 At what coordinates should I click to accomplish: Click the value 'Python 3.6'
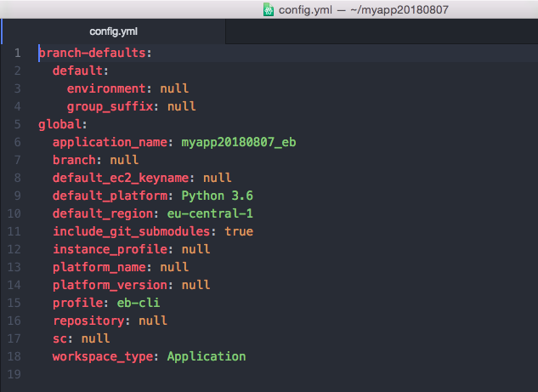coord(218,196)
